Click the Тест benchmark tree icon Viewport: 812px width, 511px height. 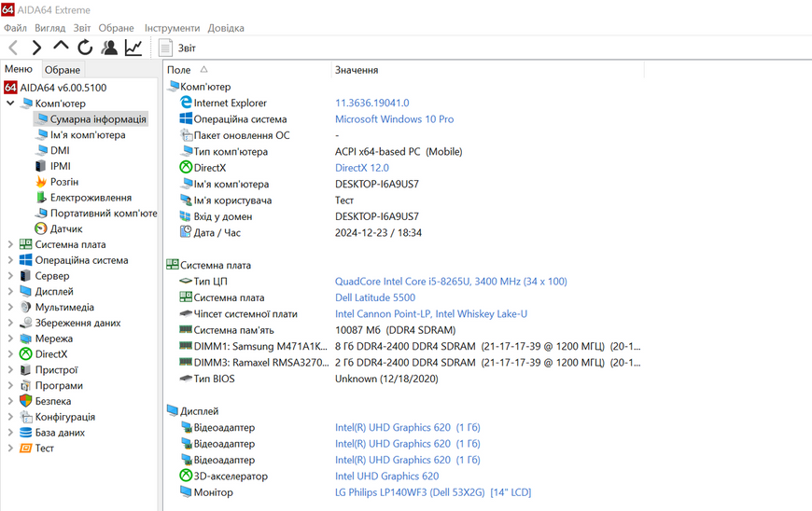pyautogui.click(x=25, y=449)
